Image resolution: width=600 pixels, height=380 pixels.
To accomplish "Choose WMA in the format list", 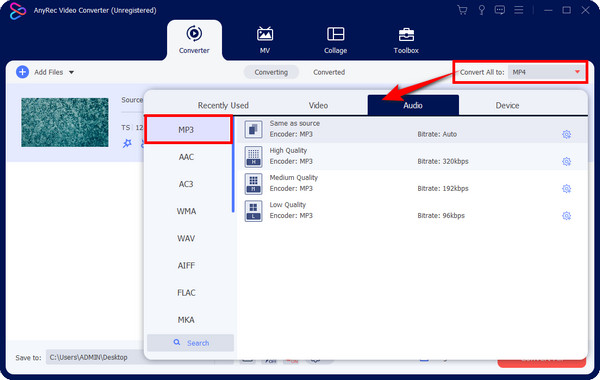I will click(x=186, y=211).
